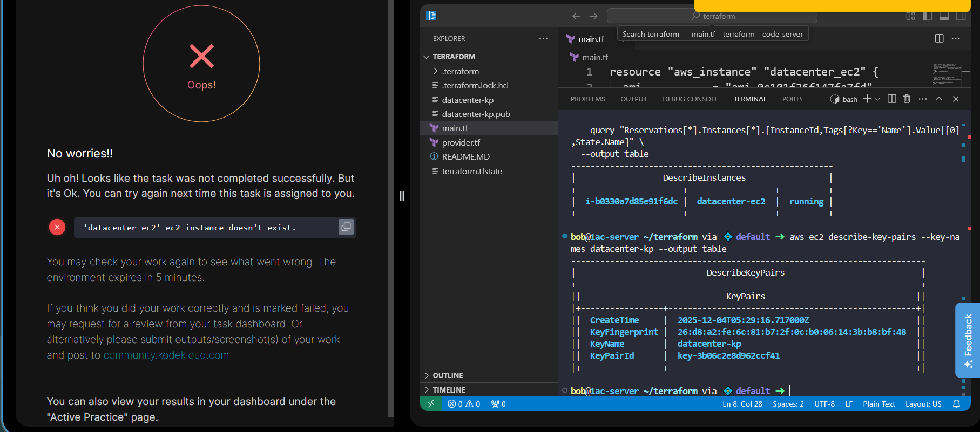Expand the OUTLINE section

(x=448, y=375)
